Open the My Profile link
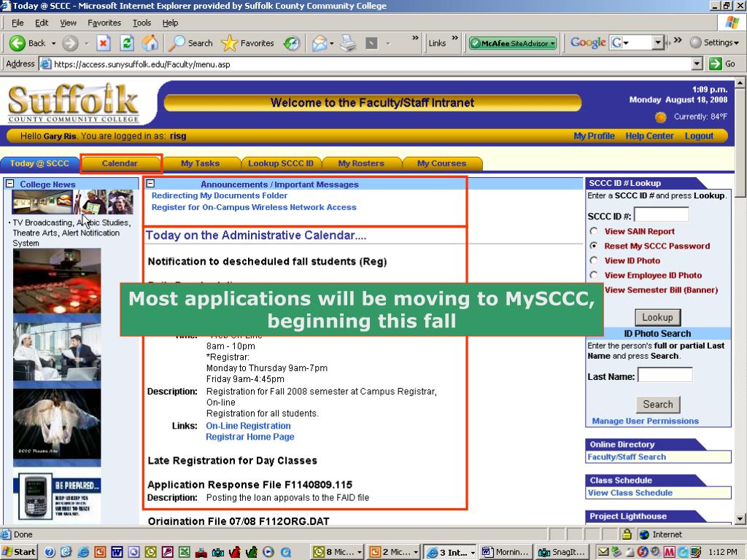The width and height of the screenshot is (747, 560). [x=594, y=136]
